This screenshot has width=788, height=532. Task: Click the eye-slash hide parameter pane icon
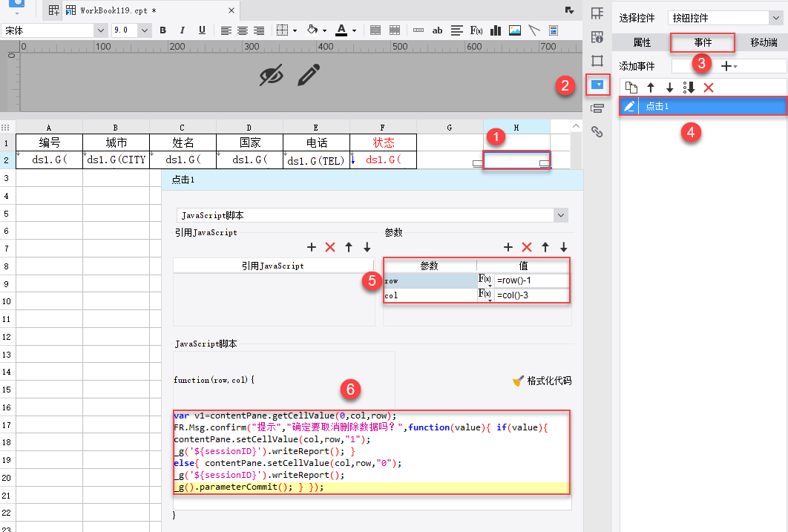[272, 76]
